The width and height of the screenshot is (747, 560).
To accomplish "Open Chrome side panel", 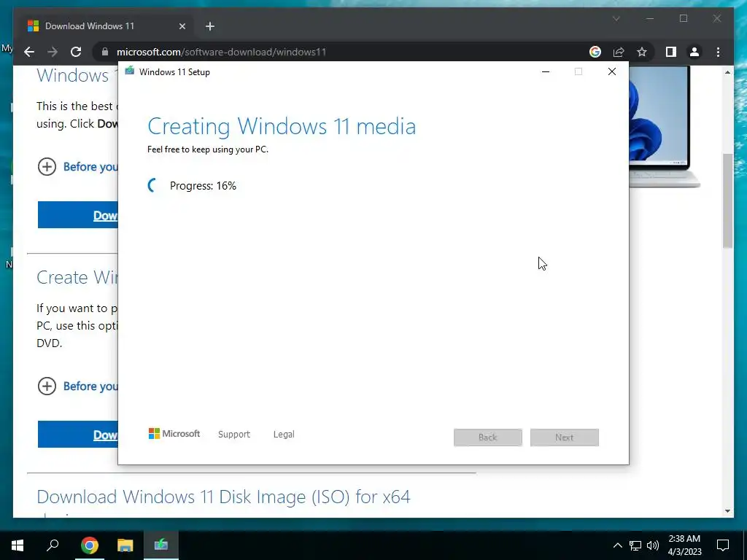I will click(671, 52).
